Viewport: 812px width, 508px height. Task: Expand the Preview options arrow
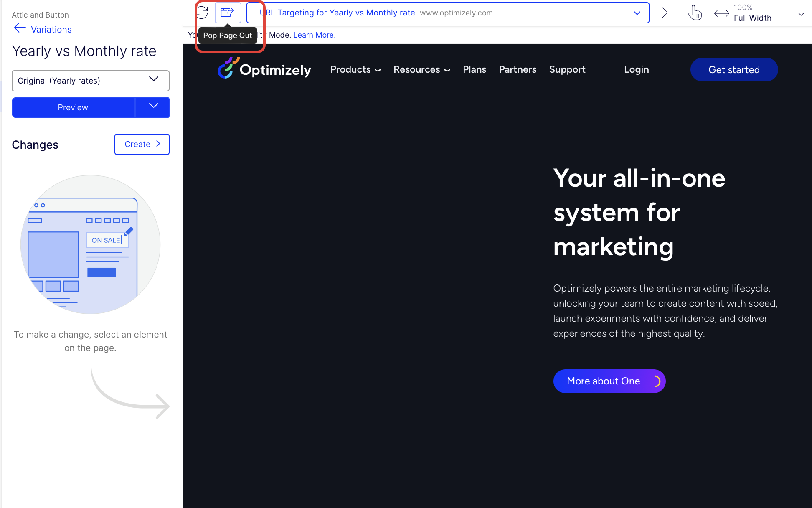point(153,107)
